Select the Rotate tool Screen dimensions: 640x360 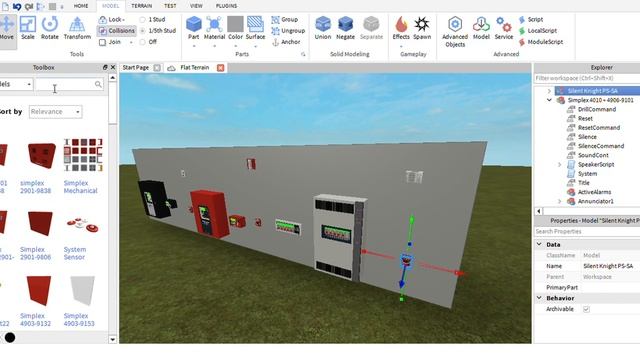[50, 29]
